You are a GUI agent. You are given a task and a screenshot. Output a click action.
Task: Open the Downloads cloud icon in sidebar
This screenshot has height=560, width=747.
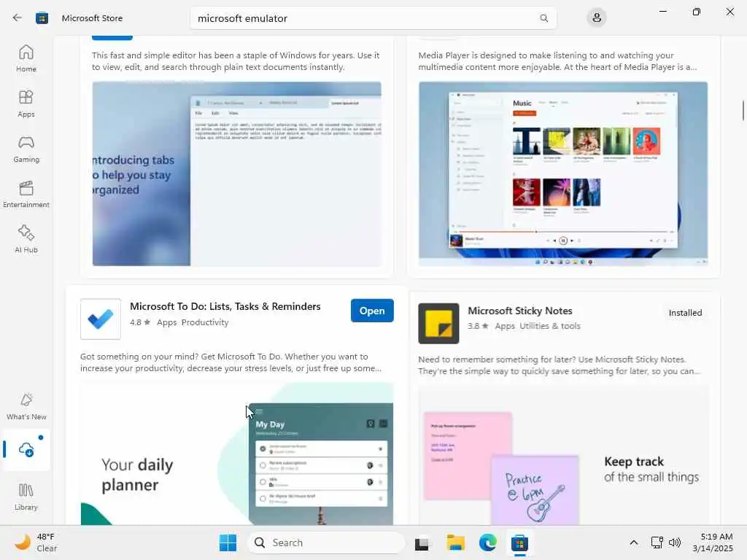[x=26, y=449]
